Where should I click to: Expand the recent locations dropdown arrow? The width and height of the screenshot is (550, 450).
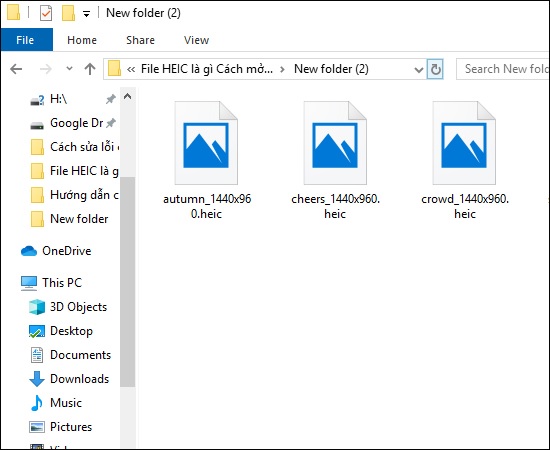(x=69, y=68)
